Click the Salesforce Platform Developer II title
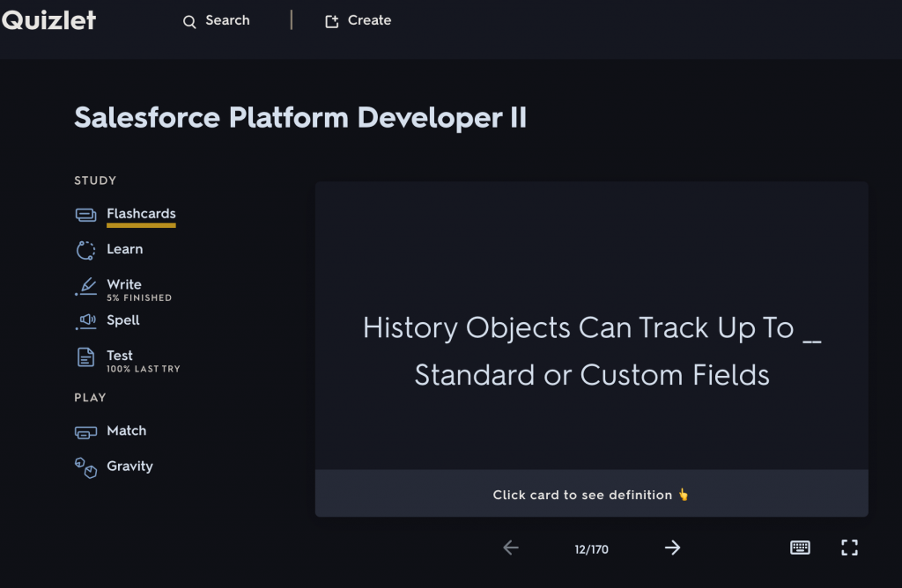902x588 pixels. (300, 118)
